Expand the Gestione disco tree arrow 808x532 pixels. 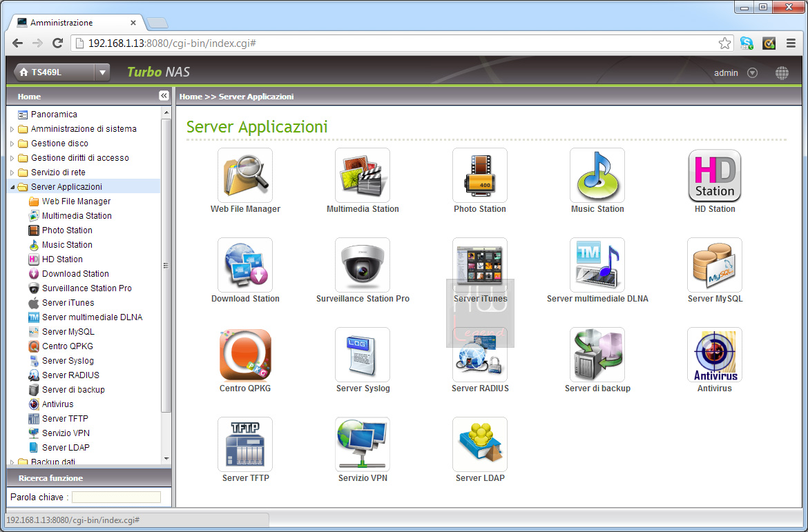click(12, 144)
